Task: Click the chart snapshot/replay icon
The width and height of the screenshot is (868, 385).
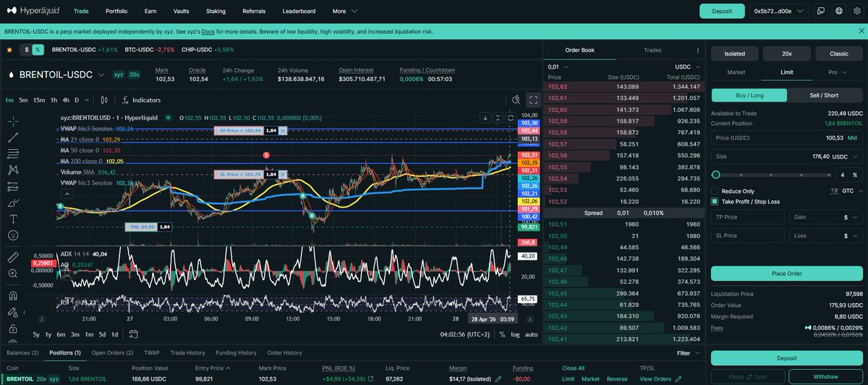Action: [x=516, y=100]
